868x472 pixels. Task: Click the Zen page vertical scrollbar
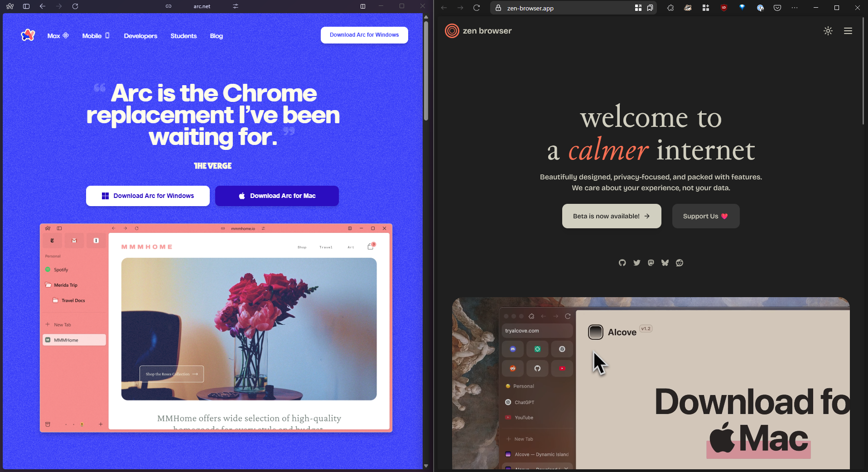pyautogui.click(x=864, y=70)
